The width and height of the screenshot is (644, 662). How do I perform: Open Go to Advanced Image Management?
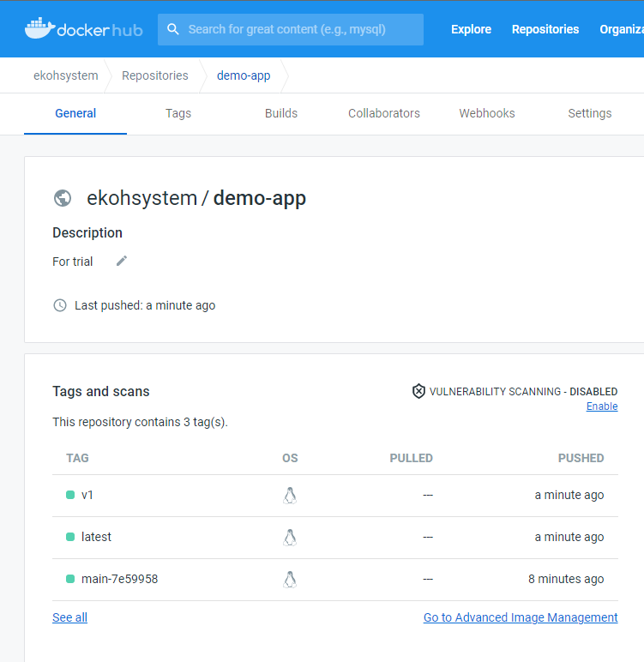click(x=521, y=617)
